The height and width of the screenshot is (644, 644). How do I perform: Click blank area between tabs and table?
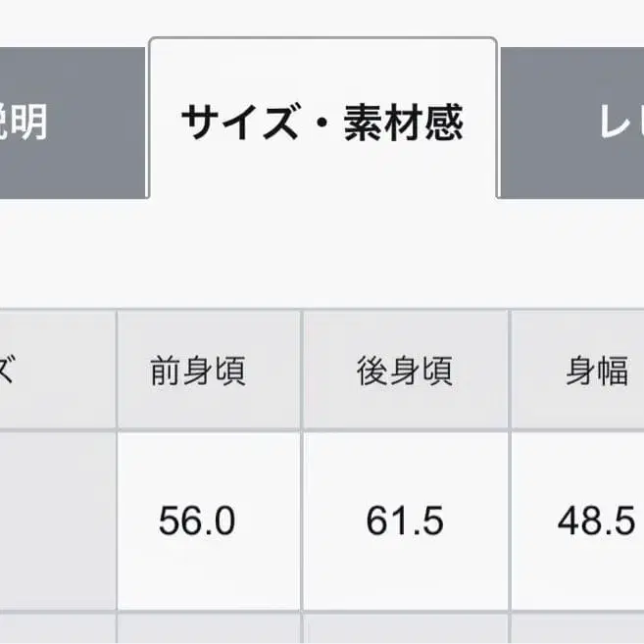322,255
